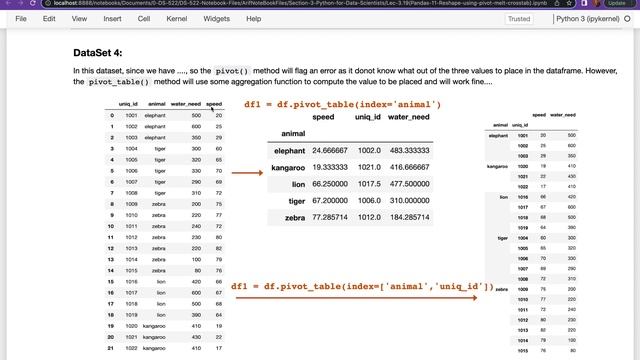This screenshot has width=640, height=360.
Task: Click row index 21 in left table
Action: click(x=110, y=348)
